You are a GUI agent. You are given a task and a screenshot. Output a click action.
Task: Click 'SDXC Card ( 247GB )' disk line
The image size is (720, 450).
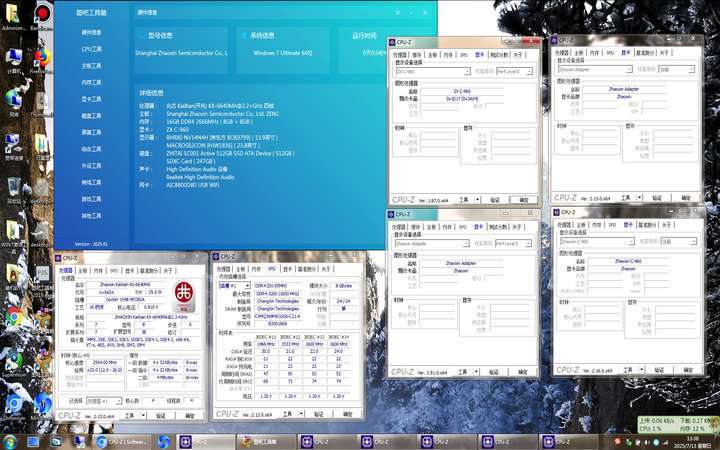click(x=191, y=161)
